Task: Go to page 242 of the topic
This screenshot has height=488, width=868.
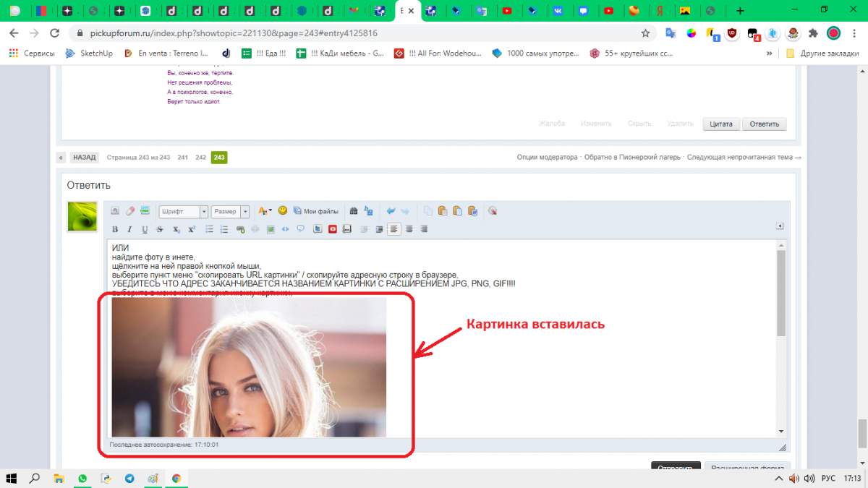Action: point(200,157)
